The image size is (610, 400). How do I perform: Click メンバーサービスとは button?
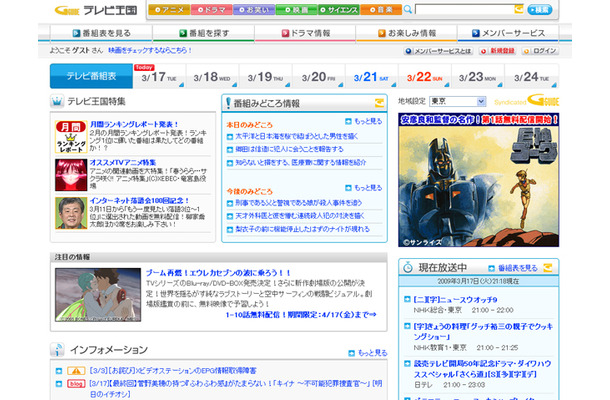point(438,51)
